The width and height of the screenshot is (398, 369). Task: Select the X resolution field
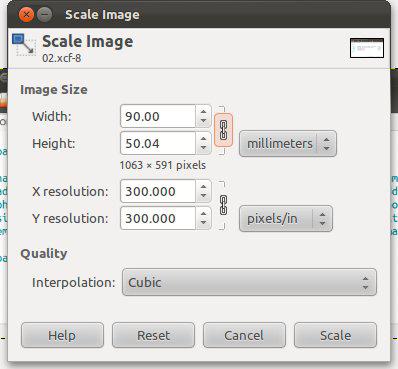(158, 191)
